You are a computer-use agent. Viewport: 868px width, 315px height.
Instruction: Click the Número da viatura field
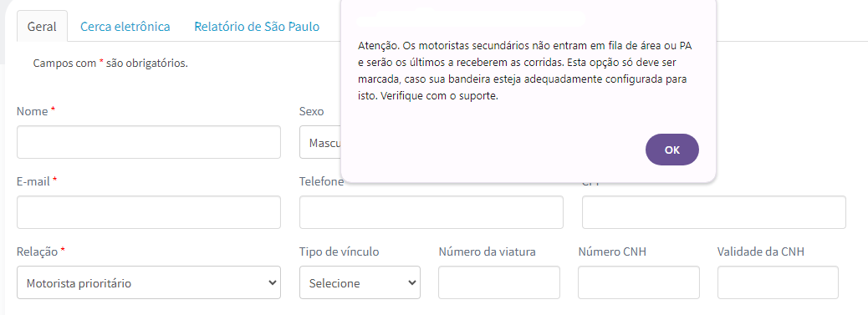click(498, 283)
